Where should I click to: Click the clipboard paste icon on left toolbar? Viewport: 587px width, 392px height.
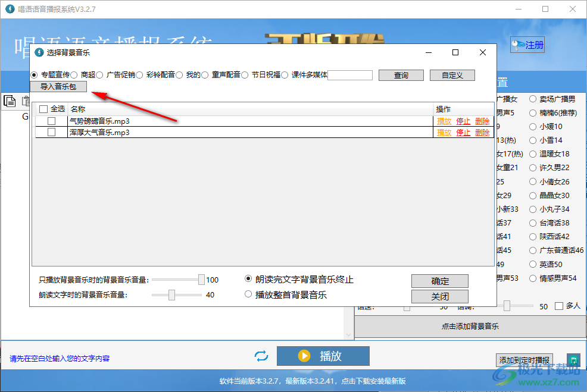pyautogui.click(x=27, y=101)
